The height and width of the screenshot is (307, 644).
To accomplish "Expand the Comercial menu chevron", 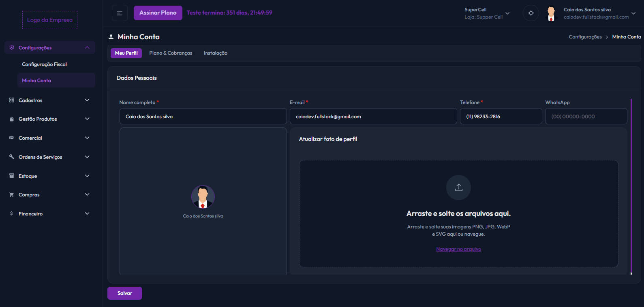I will [x=87, y=138].
